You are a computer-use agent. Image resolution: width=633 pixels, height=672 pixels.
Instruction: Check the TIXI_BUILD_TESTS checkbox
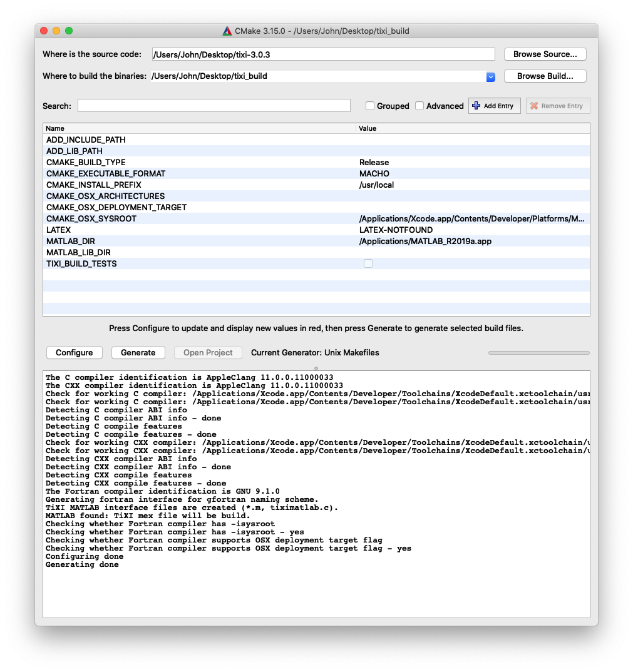(x=368, y=263)
